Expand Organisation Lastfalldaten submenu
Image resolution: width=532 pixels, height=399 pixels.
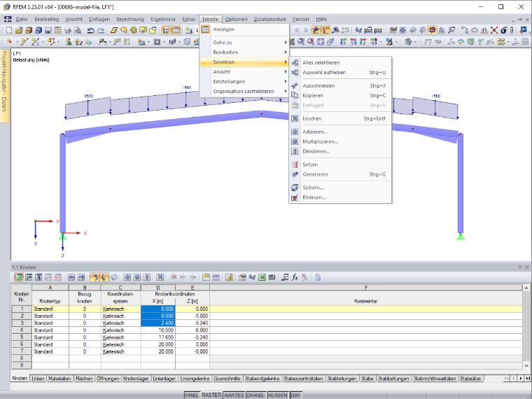point(244,92)
